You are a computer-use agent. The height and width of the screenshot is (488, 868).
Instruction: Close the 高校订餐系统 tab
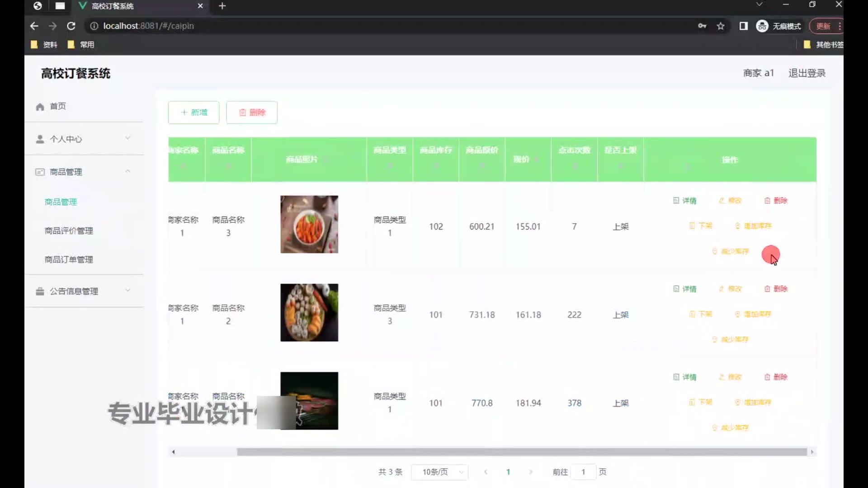click(x=200, y=6)
